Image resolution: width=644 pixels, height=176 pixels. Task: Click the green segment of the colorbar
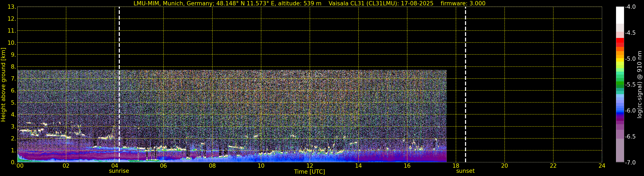[x=620, y=83]
